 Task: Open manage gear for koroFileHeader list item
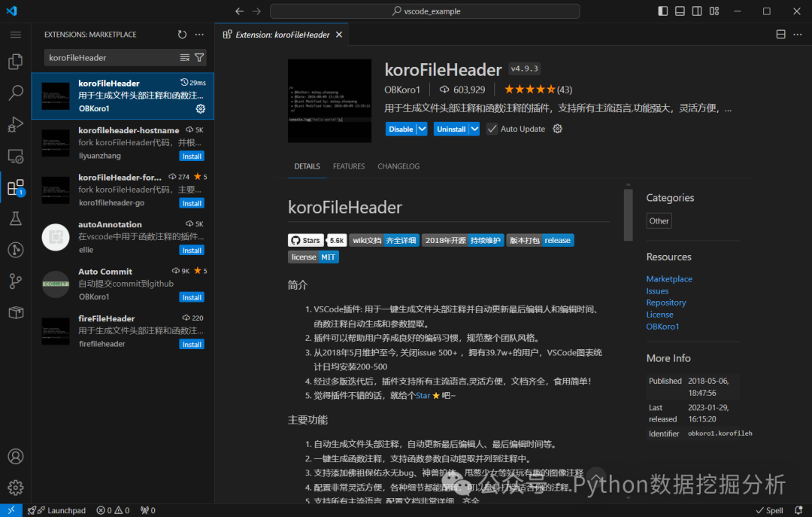click(201, 108)
